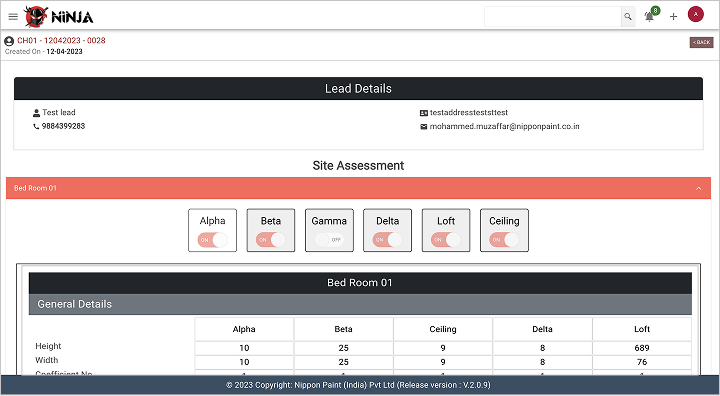Viewport: 720px width, 396px height.
Task: Open the hamburger navigation menu
Action: [x=13, y=17]
